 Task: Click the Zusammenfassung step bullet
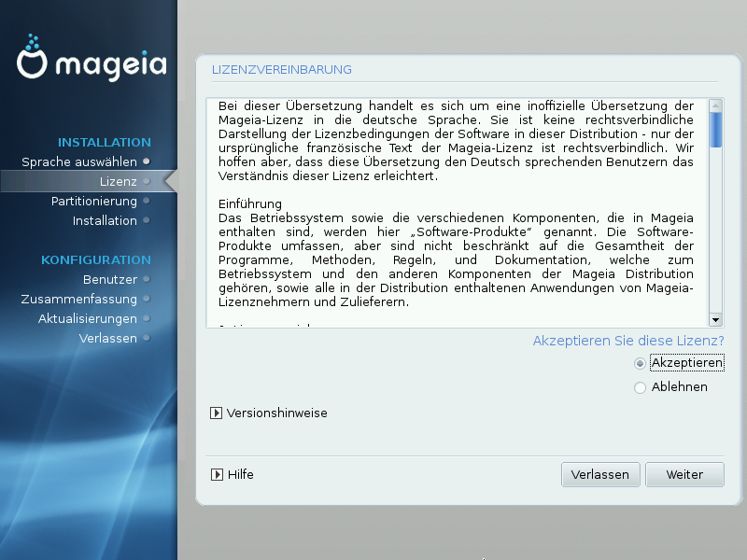(147, 299)
